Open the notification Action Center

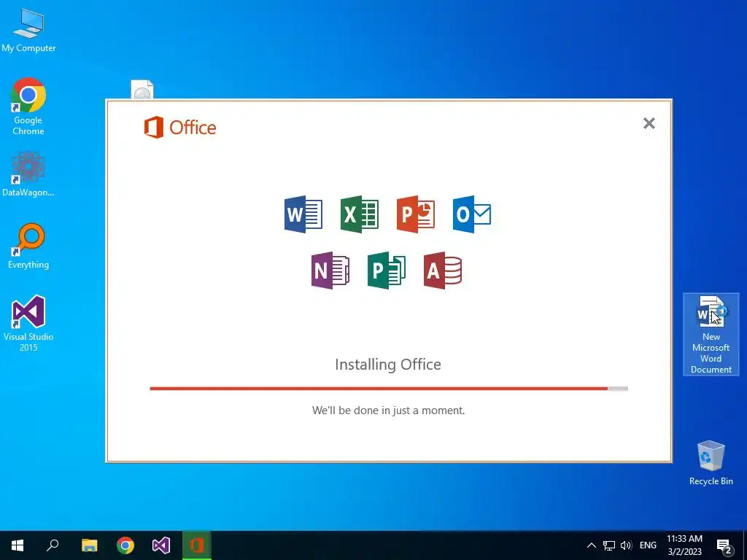click(724, 546)
